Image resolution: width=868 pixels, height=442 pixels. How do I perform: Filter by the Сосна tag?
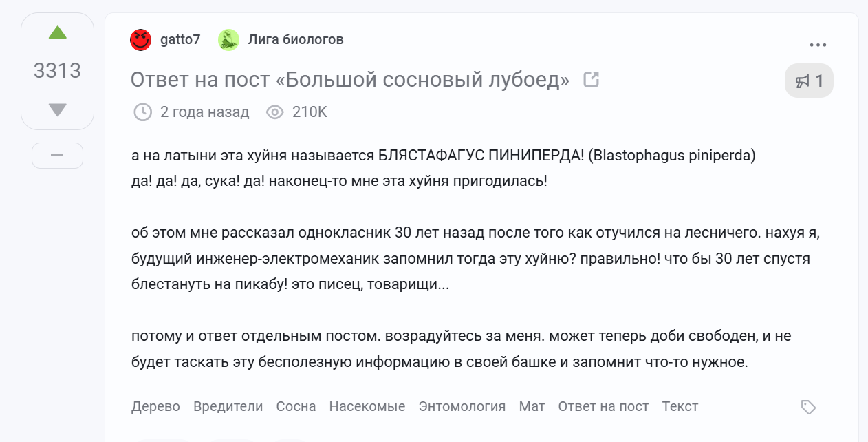tap(296, 407)
